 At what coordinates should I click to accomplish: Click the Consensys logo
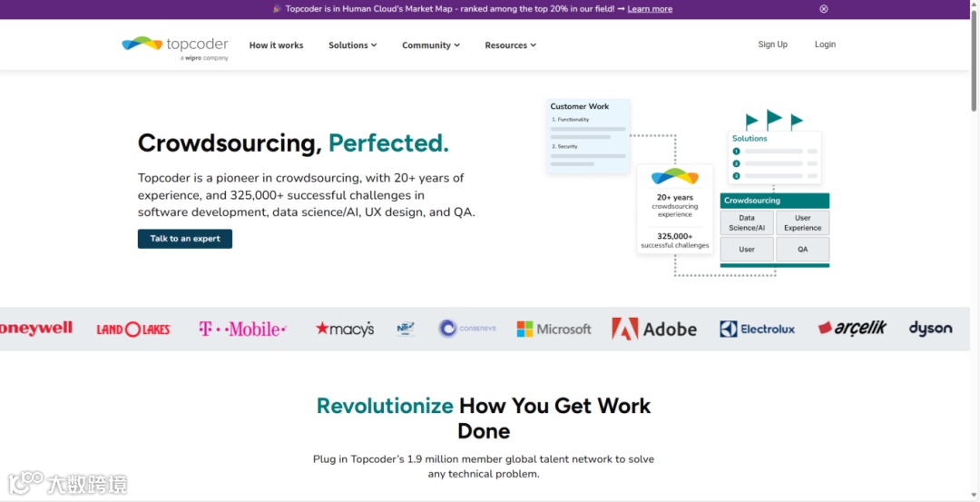(x=467, y=329)
